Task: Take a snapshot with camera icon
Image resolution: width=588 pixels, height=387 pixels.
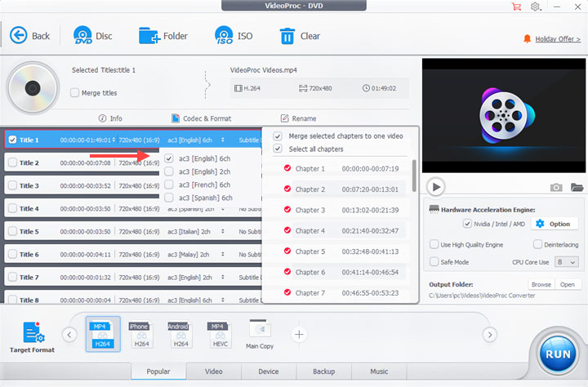Action: (x=556, y=187)
